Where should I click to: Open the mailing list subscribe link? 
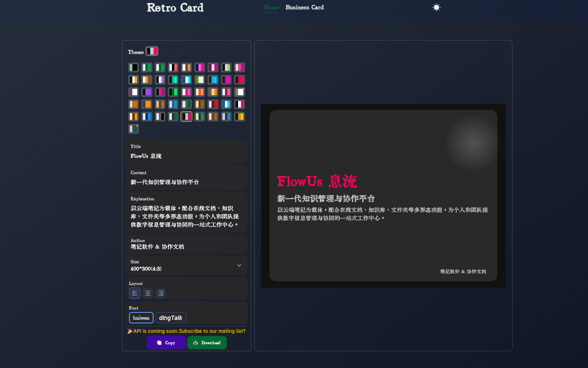189,331
